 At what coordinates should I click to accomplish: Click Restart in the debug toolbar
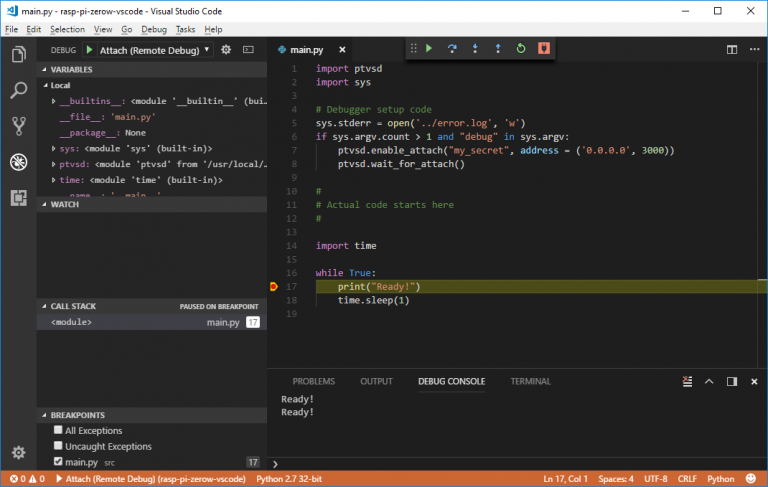coord(520,48)
